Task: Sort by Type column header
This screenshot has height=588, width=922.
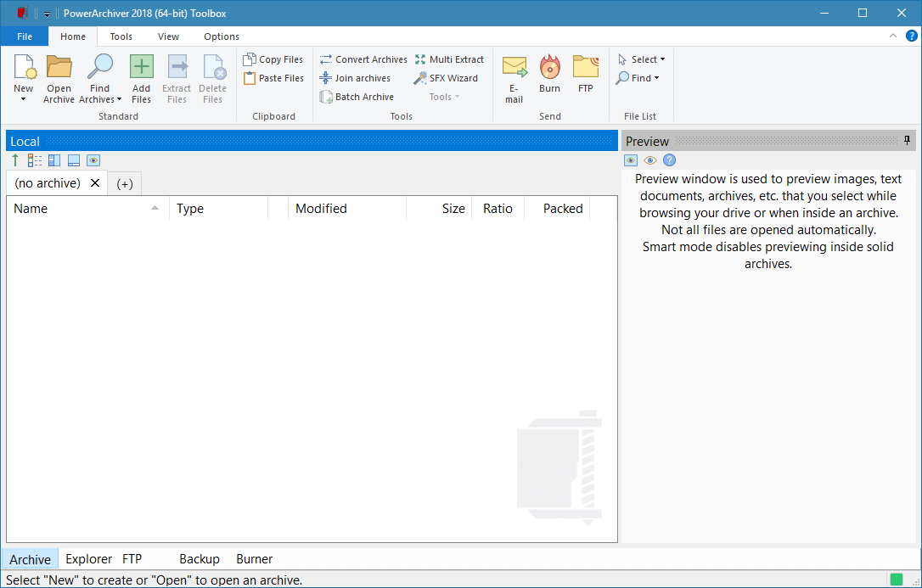Action: pyautogui.click(x=219, y=209)
